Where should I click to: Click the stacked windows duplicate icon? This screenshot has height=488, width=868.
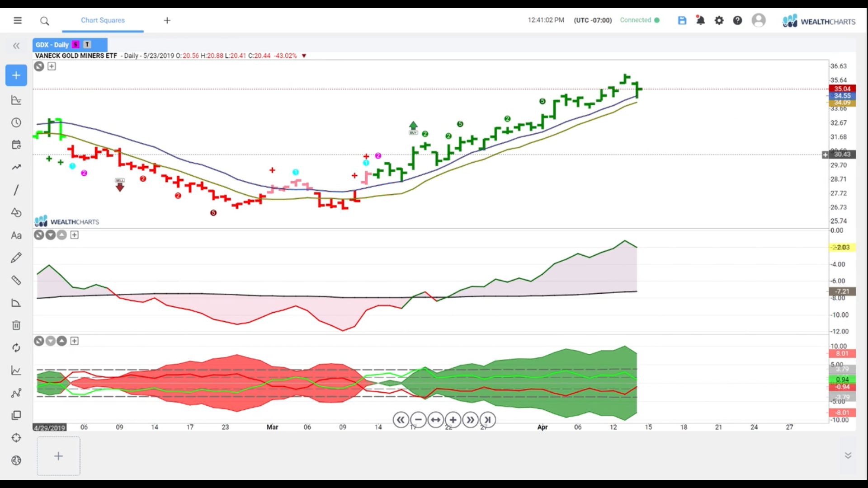coord(16,415)
